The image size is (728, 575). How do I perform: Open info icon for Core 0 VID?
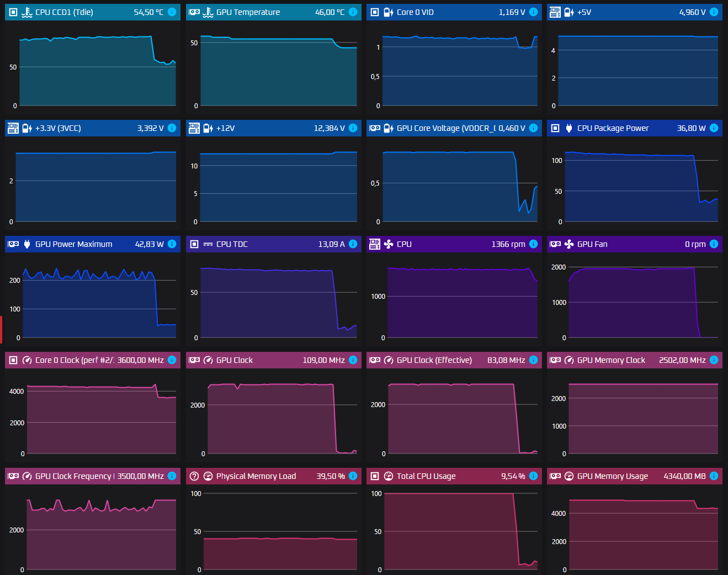[x=534, y=12]
